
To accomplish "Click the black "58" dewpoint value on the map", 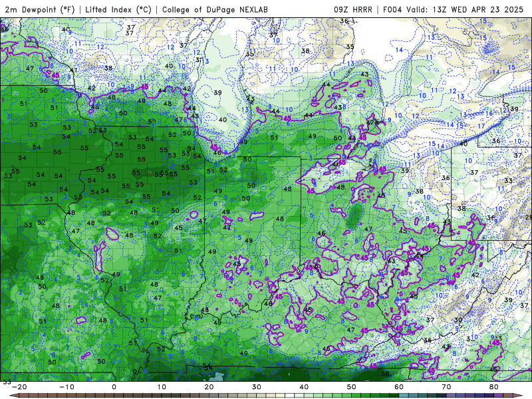I will click(385, 374).
